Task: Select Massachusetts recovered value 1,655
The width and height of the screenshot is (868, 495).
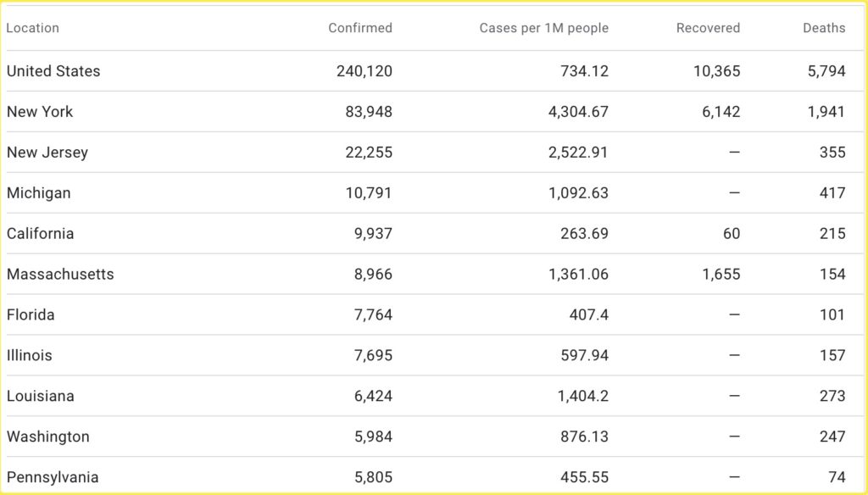Action: (x=716, y=275)
